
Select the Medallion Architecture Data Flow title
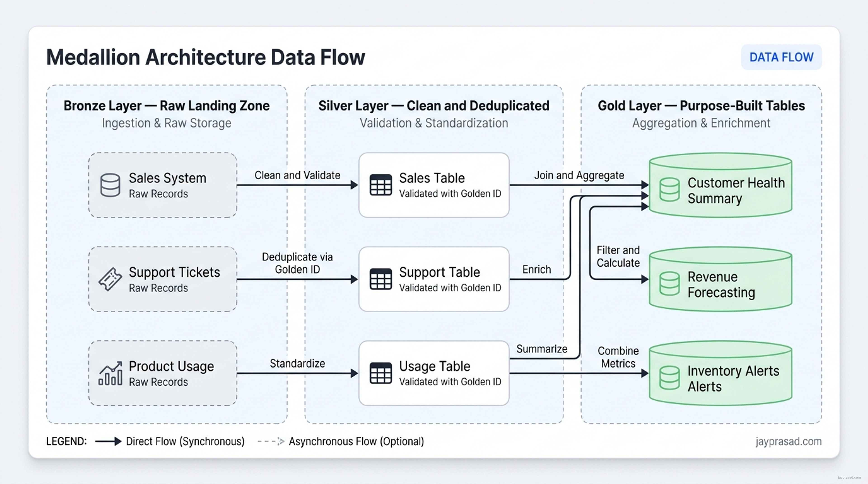pos(205,57)
